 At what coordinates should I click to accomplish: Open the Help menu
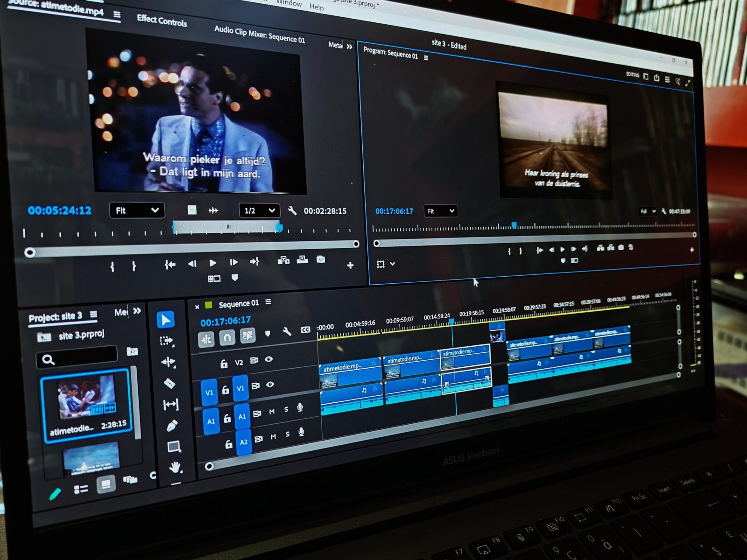tap(316, 7)
